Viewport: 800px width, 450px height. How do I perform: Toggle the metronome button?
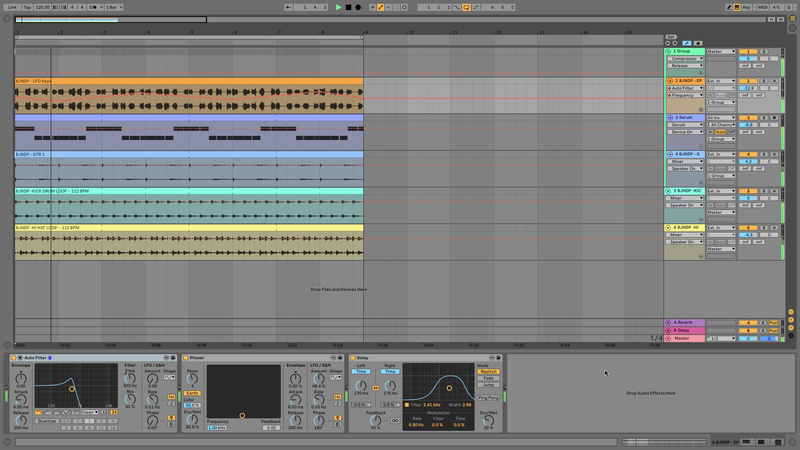(x=91, y=7)
